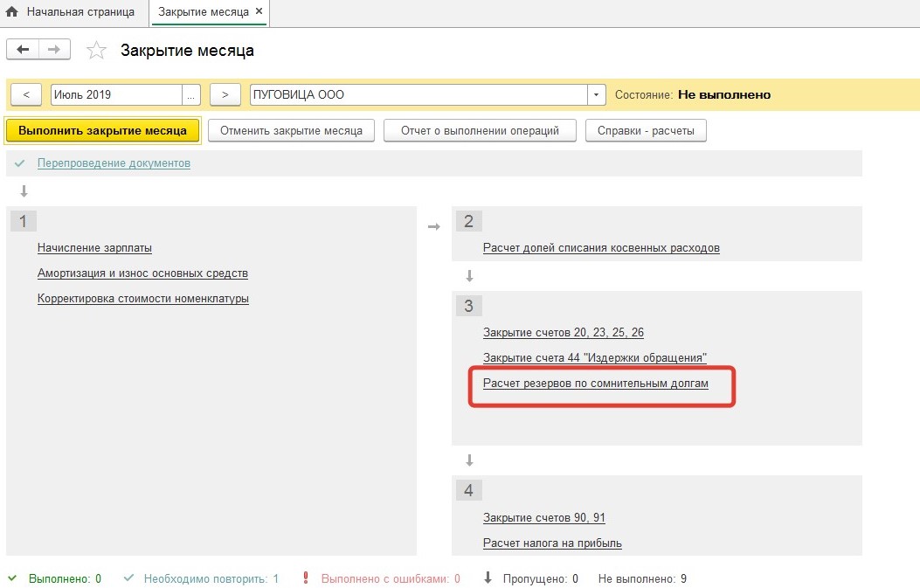Image resolution: width=920 pixels, height=588 pixels.
Task: Click Расчет резервов по сомнительным долгам
Action: 595,384
